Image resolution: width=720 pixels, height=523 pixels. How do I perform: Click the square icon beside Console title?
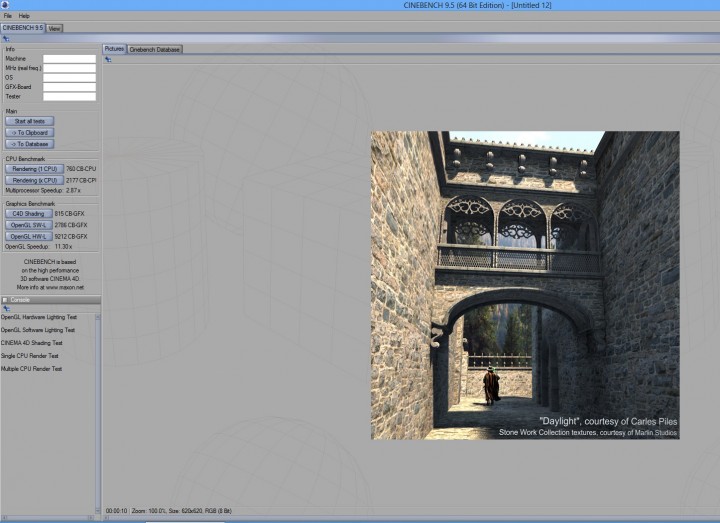tap(5, 300)
